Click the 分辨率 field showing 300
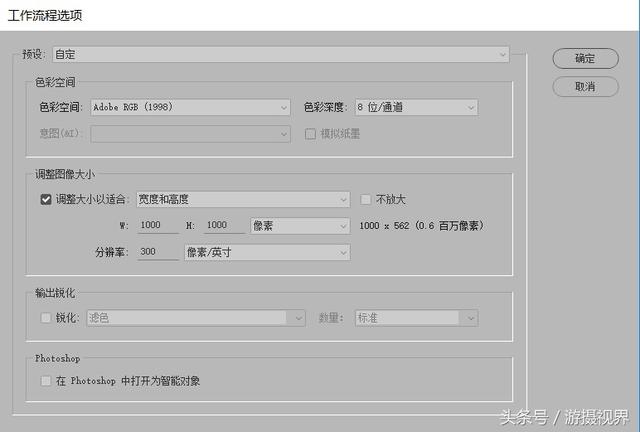640x432 pixels. (x=158, y=252)
